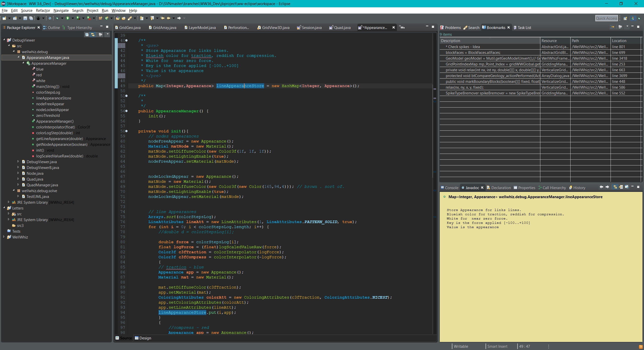Open Package Explorer view menu dropdown
This screenshot has height=350, width=644.
(108, 34)
